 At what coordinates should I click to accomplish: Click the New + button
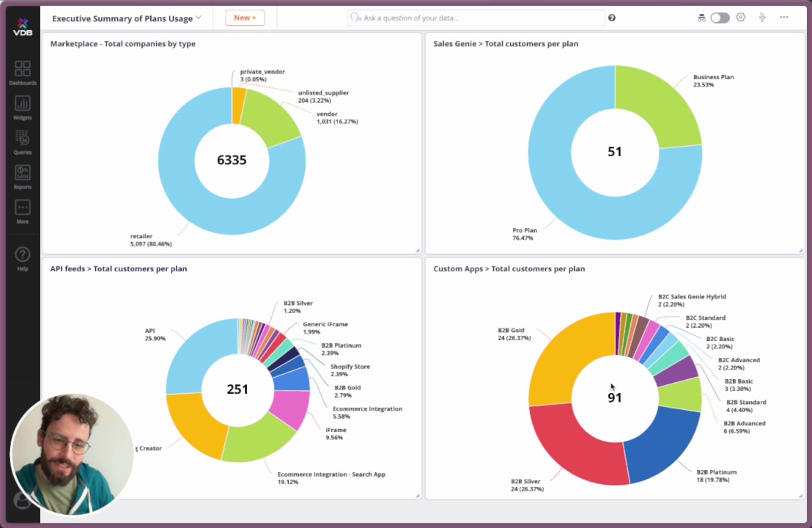coord(245,18)
